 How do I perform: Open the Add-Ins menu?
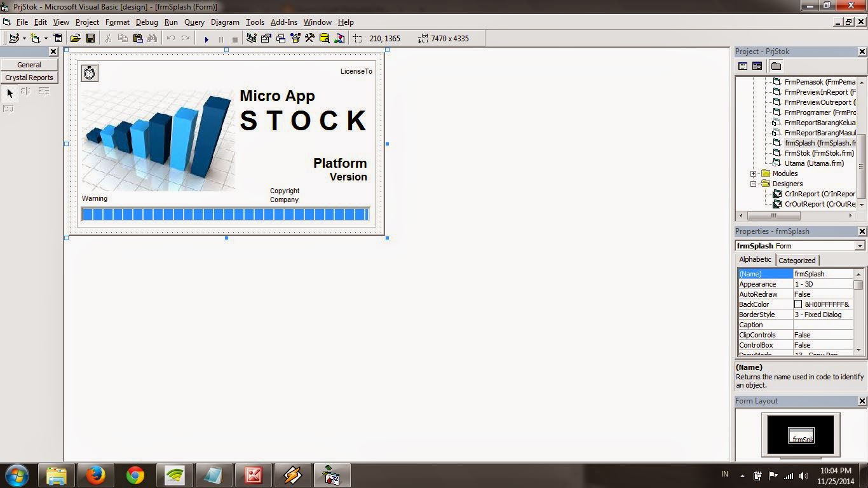pyautogui.click(x=283, y=22)
